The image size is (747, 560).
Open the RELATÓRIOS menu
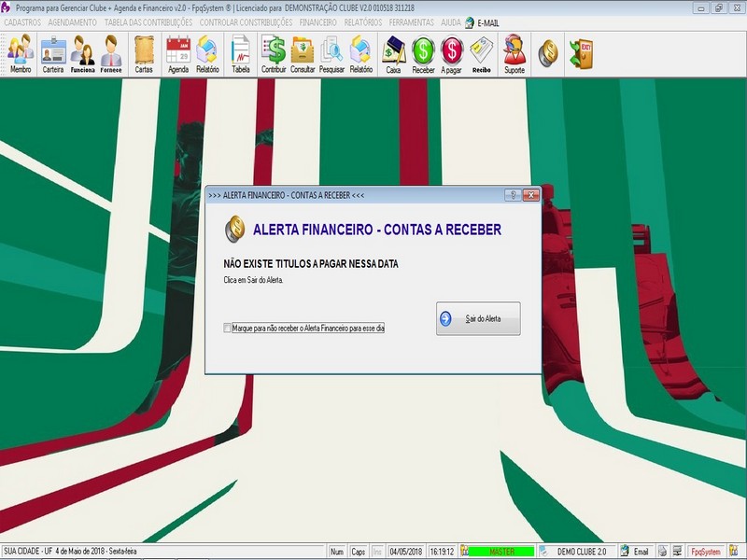tap(363, 22)
